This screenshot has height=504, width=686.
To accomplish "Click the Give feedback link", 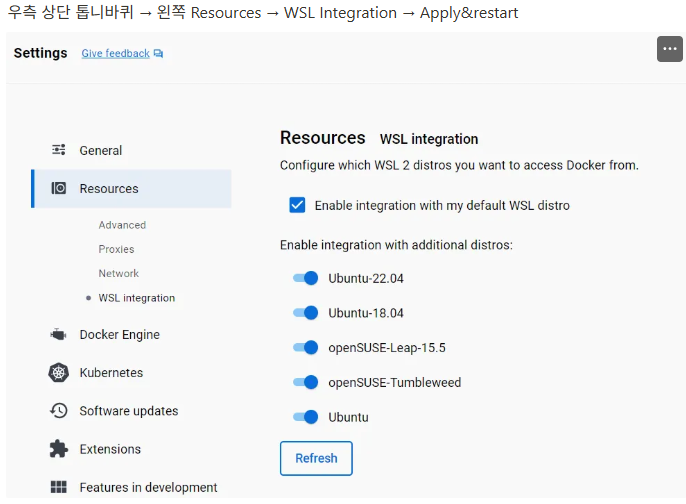I will [x=116, y=53].
